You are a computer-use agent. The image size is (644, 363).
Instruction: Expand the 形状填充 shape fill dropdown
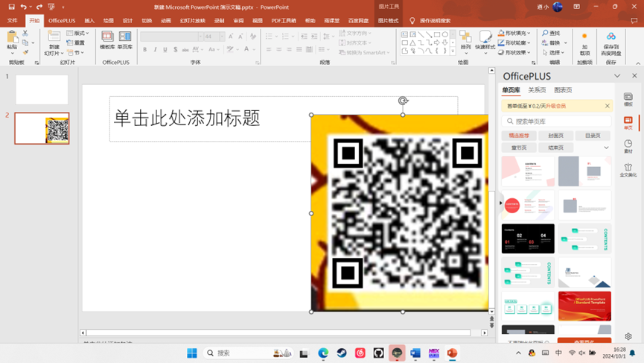514,33
